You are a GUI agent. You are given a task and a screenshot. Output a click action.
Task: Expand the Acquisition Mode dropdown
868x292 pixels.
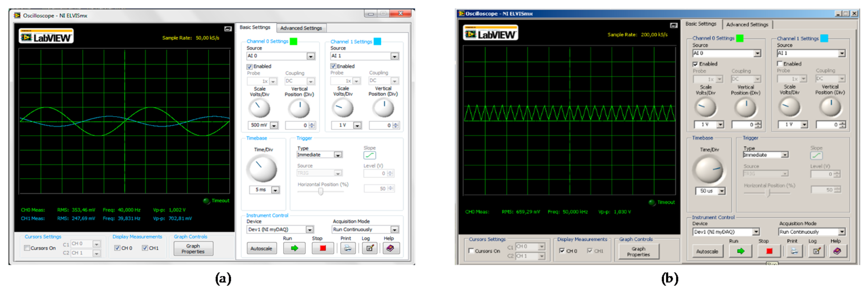394,229
